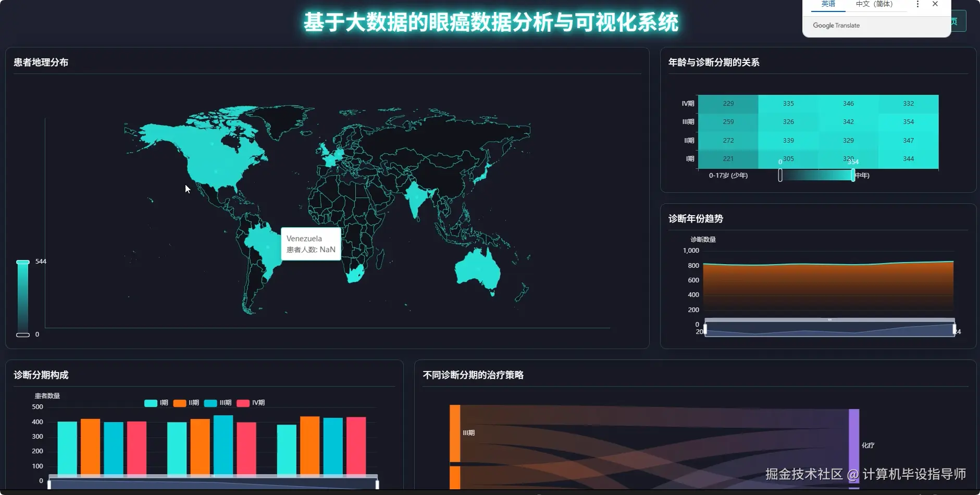The height and width of the screenshot is (495, 980).
Task: Click the 患者数量 axis name label
Action: (x=47, y=396)
